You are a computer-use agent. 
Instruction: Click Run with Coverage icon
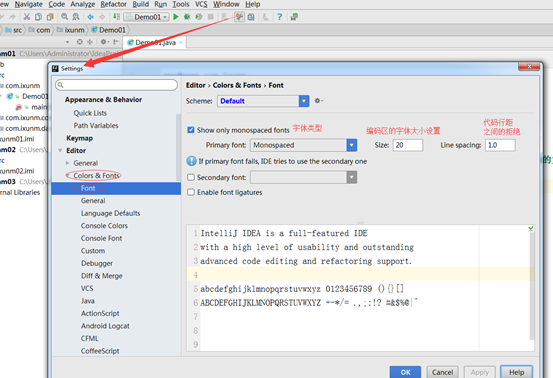click(199, 17)
